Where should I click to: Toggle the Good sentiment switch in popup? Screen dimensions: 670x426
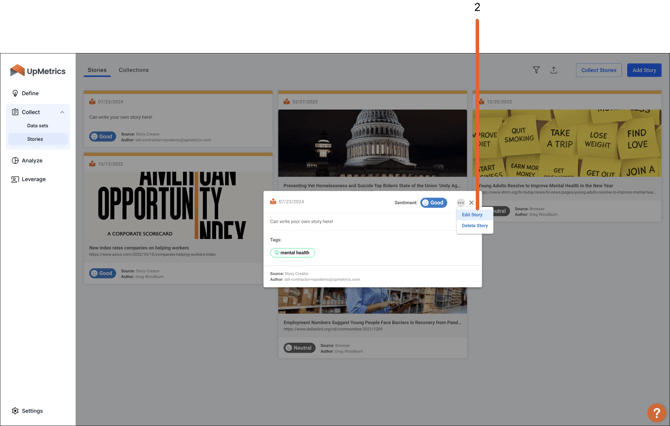433,202
